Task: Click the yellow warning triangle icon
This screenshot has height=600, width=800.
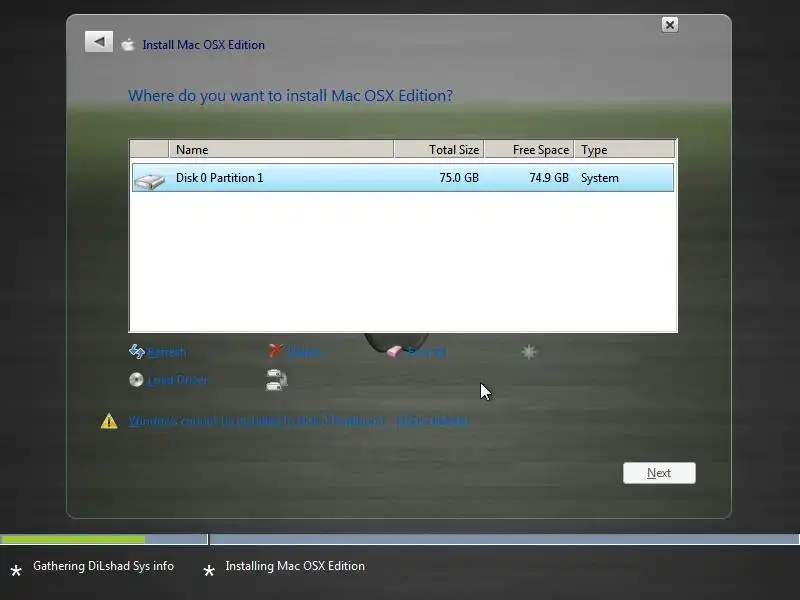Action: (109, 421)
